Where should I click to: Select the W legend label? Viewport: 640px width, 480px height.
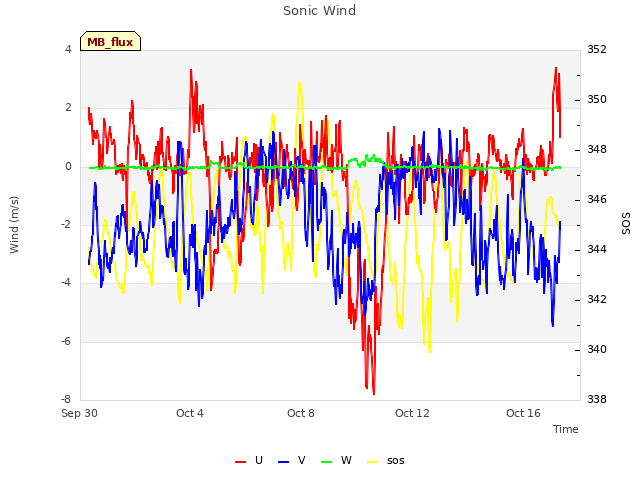coord(346,460)
